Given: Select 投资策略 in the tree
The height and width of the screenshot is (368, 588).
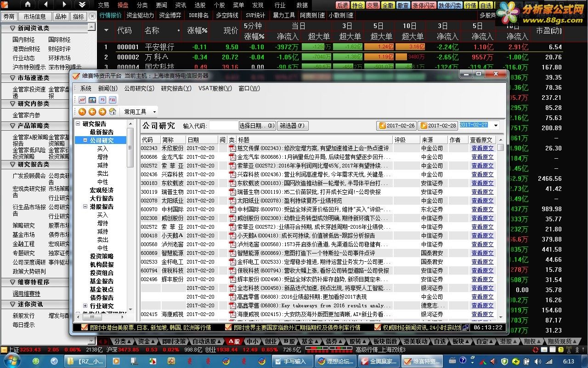Looking at the screenshot, I should pyautogui.click(x=102, y=256).
